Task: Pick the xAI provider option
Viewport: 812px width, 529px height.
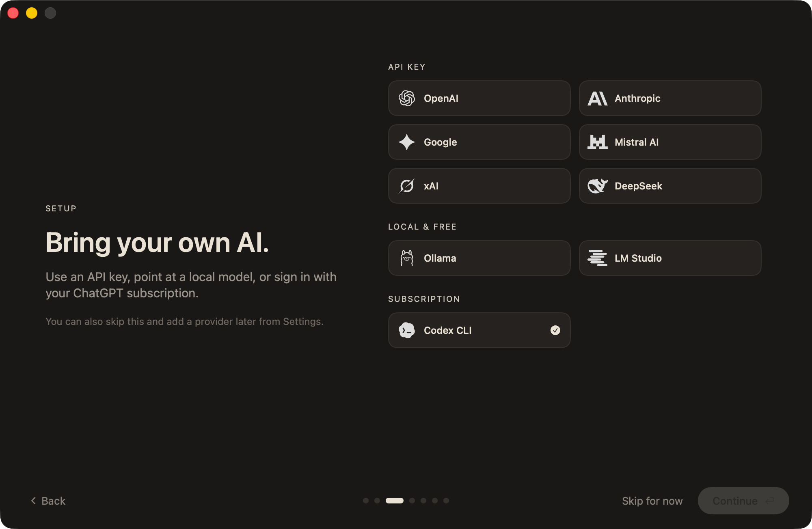Action: 479,186
